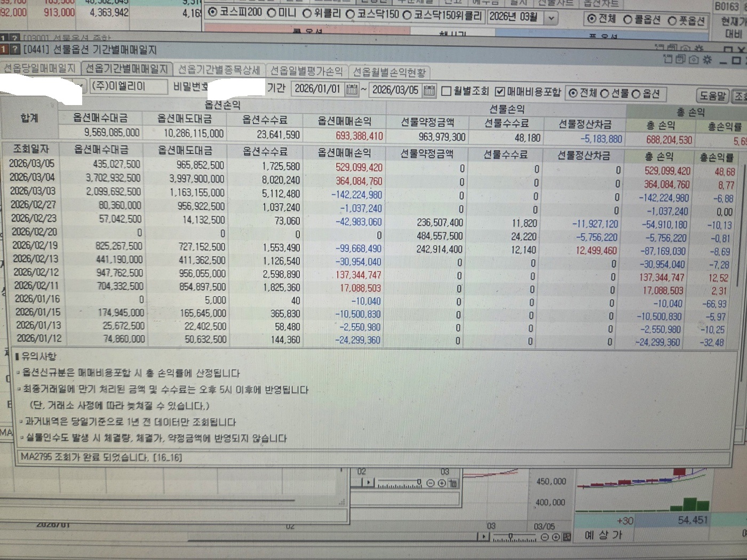Open the end date calendar picker

pos(430,91)
